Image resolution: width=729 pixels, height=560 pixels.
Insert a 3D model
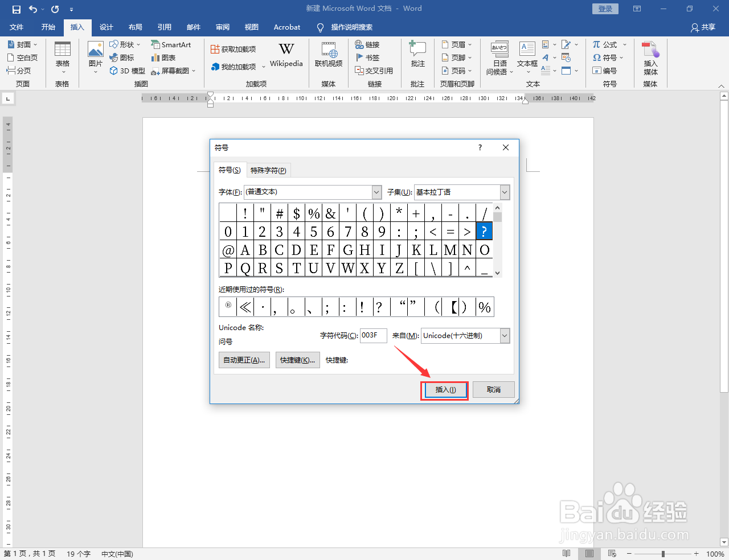click(x=128, y=71)
